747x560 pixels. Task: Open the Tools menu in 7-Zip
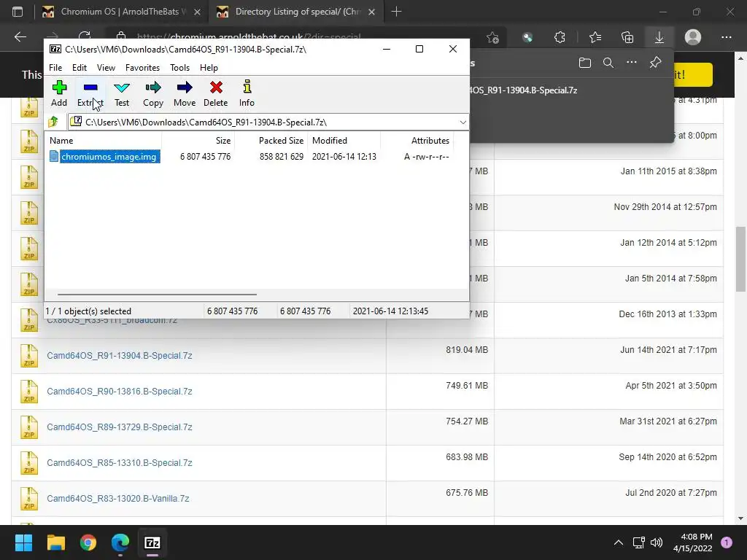[x=179, y=68]
